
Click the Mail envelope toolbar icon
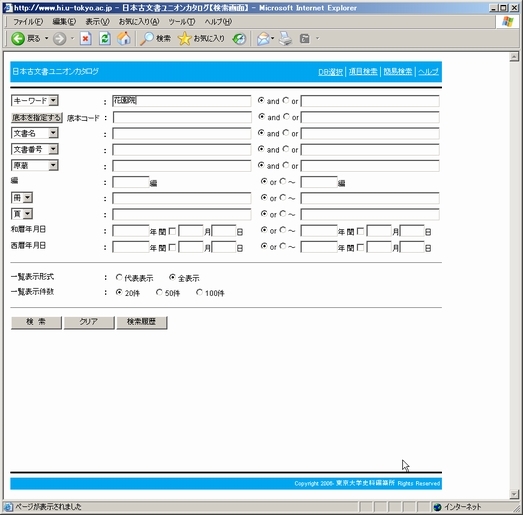pos(264,39)
